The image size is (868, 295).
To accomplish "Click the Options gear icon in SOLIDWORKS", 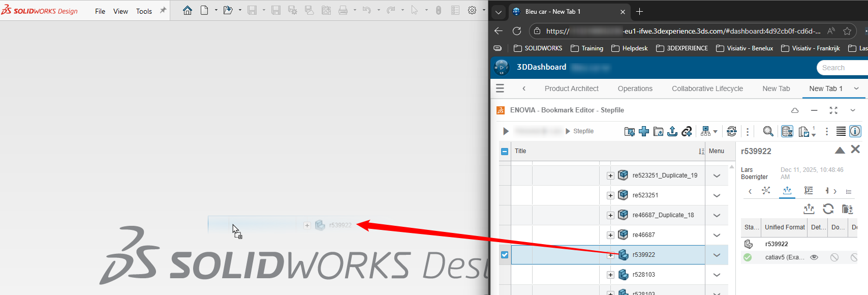I will [x=472, y=10].
